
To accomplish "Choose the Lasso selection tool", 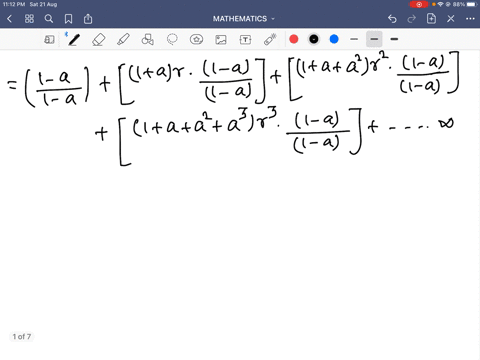I will point(172,39).
